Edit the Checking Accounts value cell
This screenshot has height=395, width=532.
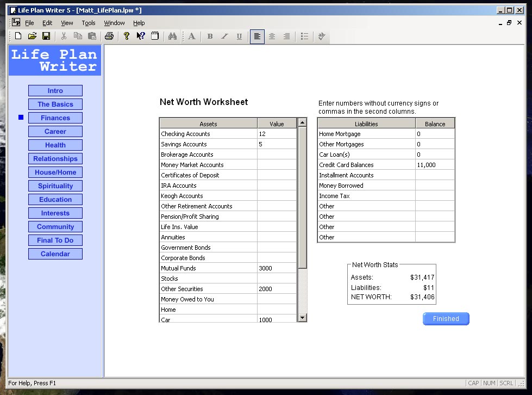coord(277,134)
